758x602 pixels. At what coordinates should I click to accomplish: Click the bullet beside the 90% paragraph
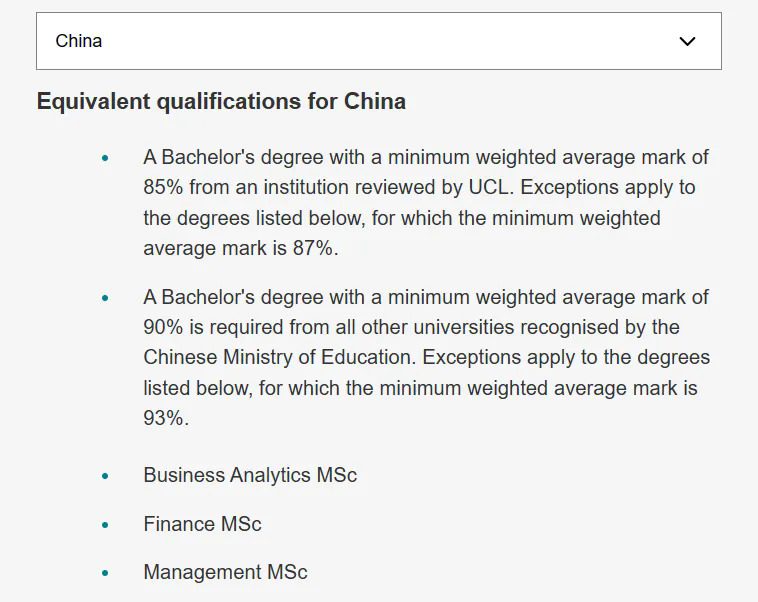pos(105,298)
